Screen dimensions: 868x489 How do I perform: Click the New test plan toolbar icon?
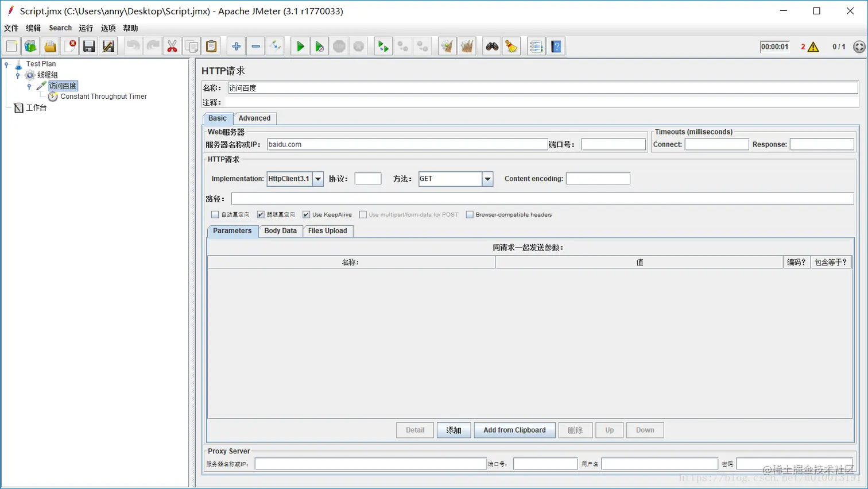[11, 47]
